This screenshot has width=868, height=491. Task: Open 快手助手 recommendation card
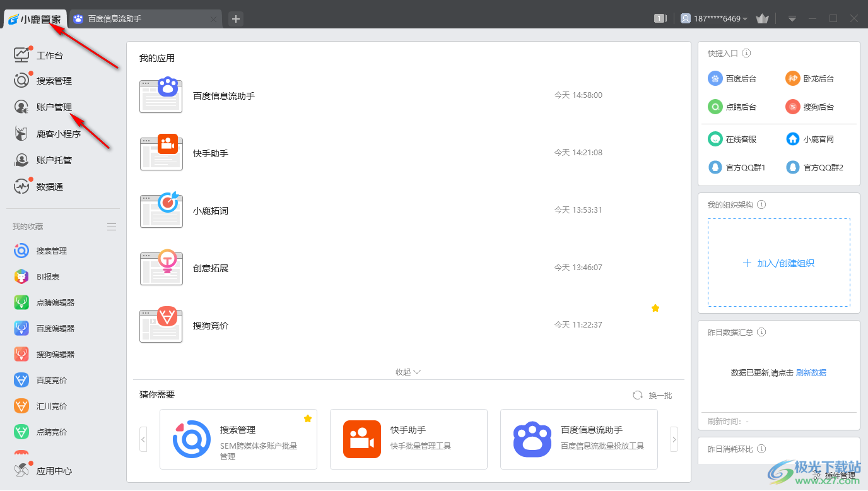click(409, 439)
